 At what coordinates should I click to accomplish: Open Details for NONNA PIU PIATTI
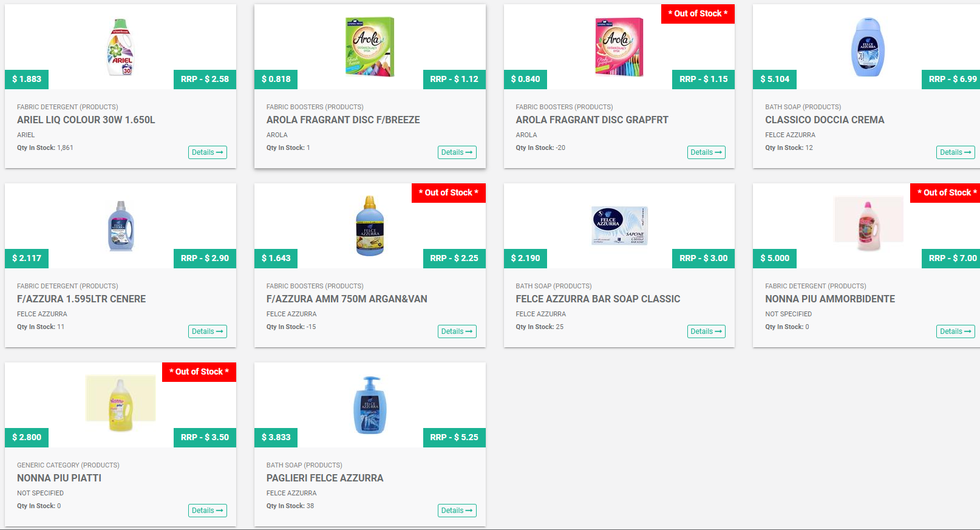pos(207,511)
